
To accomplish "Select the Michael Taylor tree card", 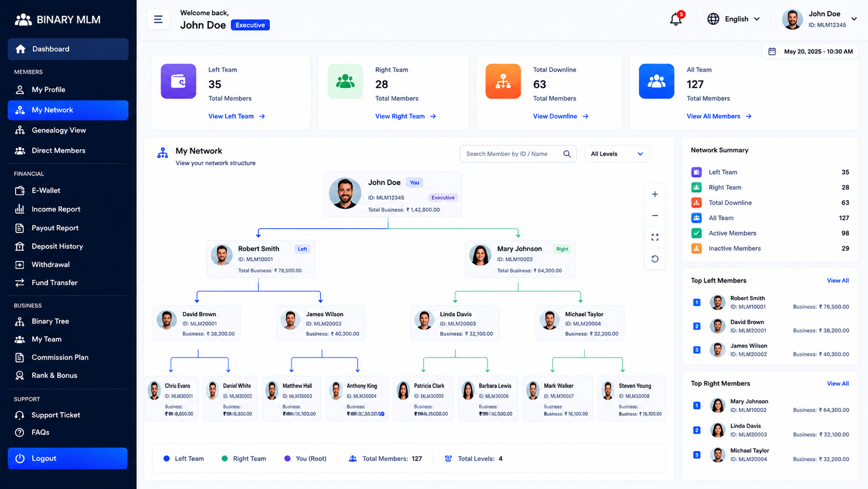I will click(x=580, y=323).
